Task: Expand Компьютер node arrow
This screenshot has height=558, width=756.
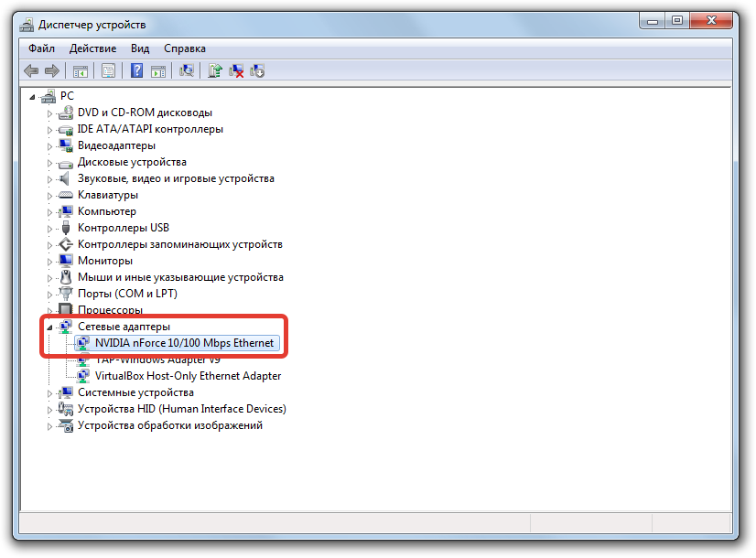Action: point(49,212)
